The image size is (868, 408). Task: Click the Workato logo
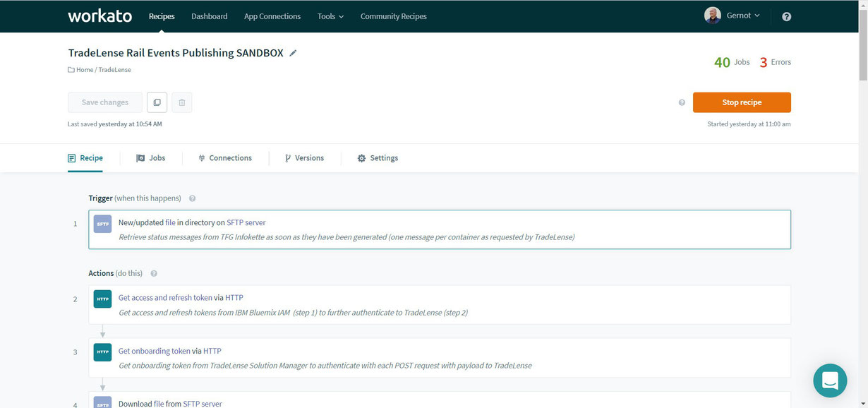tap(100, 16)
